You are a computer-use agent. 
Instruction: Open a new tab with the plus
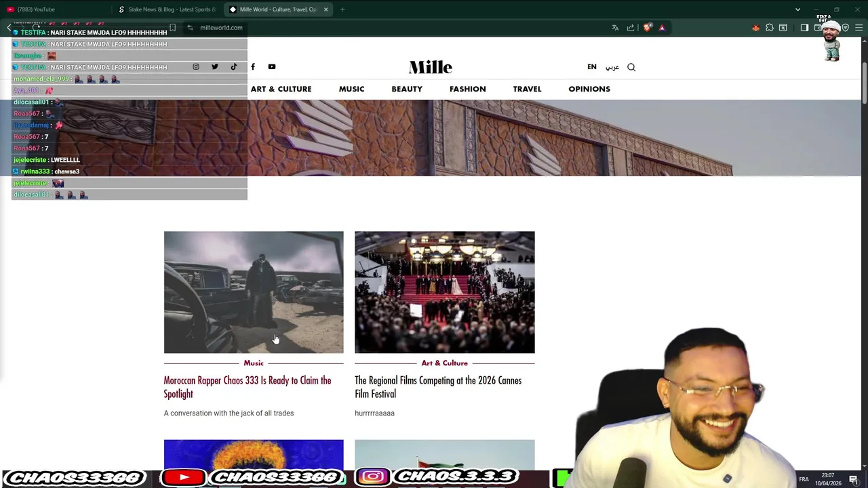(x=342, y=9)
